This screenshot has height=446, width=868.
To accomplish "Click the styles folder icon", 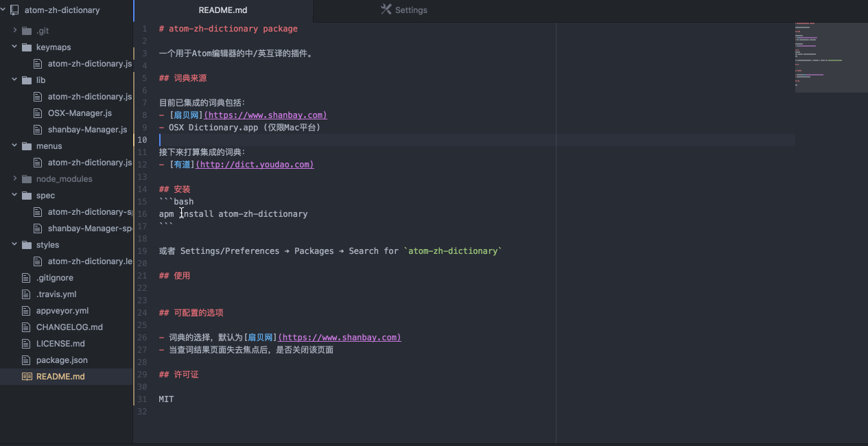I will [27, 245].
